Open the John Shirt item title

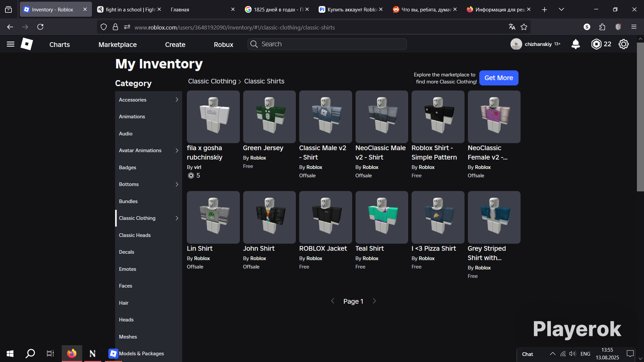point(259,248)
